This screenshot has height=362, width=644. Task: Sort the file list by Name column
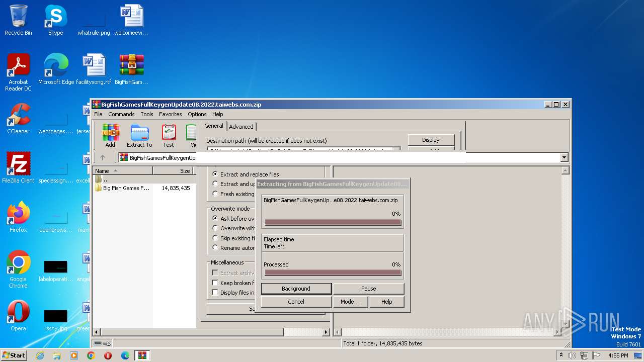pyautogui.click(x=123, y=171)
